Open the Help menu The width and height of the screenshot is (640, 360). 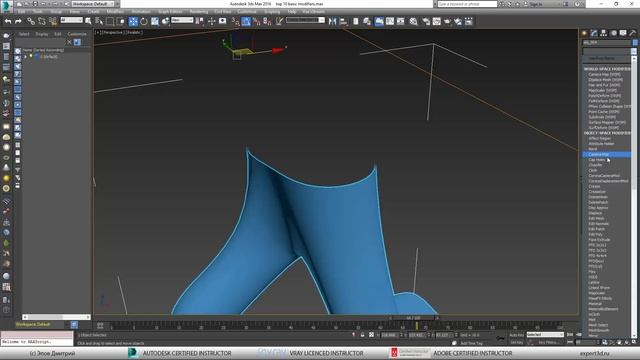click(291, 12)
